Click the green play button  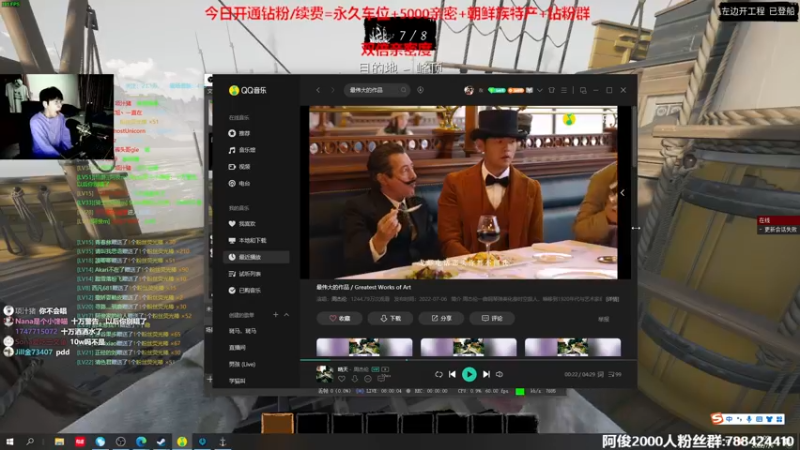click(x=469, y=374)
